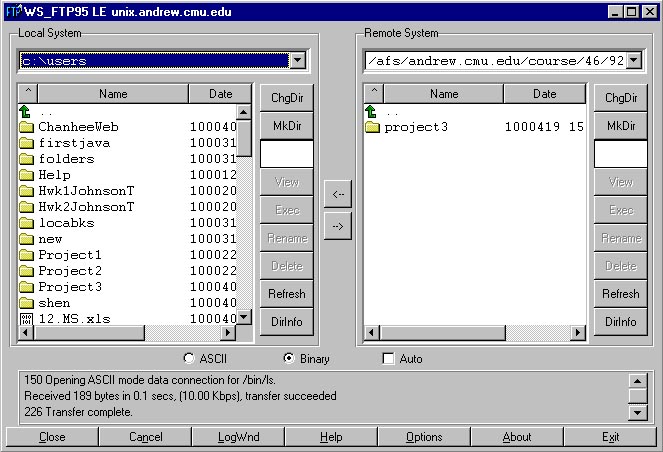The height and width of the screenshot is (452, 663).
Task: Select the Project2 folder icon
Action: 26,271
